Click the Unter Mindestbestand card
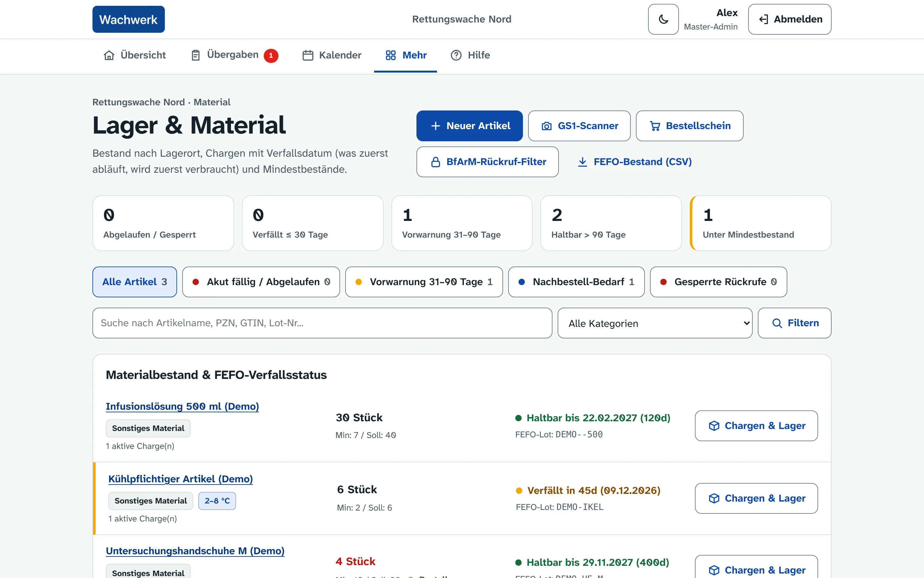 tap(761, 223)
